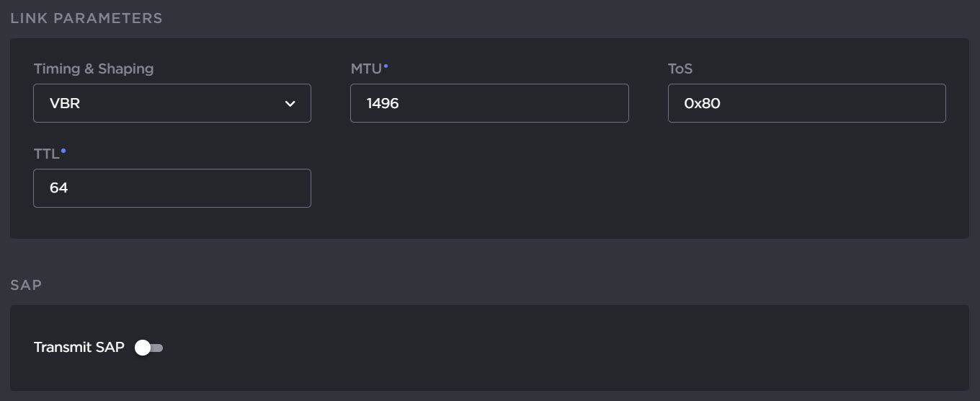
Task: Click the chevron arrow beside VBR
Action: (290, 104)
